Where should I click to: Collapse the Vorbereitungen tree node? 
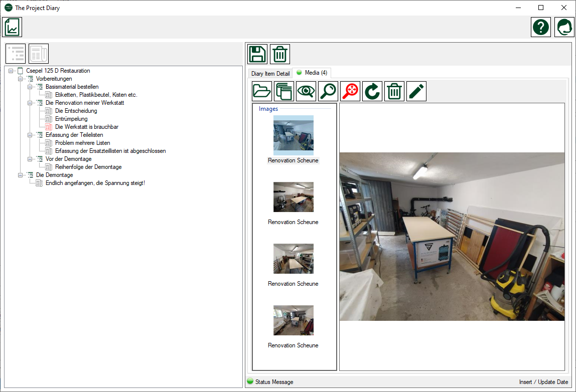coord(21,79)
